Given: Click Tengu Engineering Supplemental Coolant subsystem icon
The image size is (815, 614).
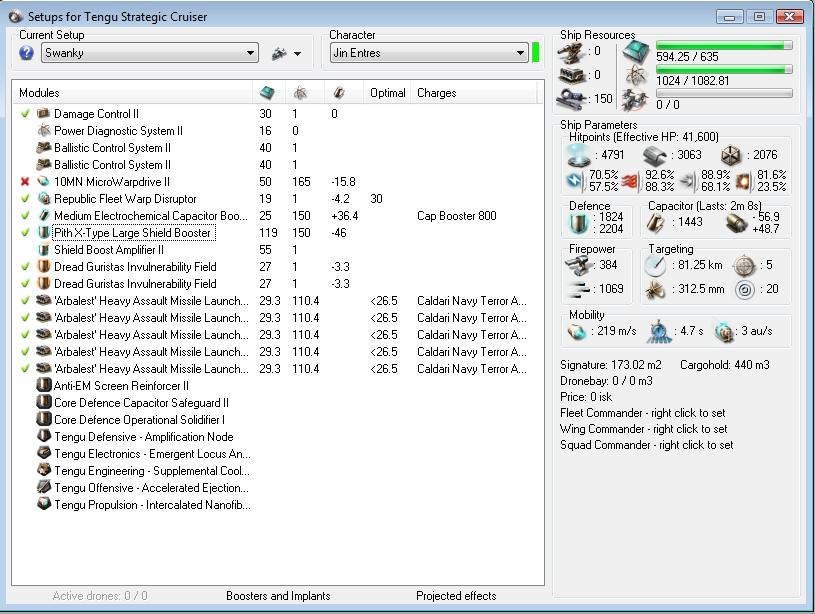Looking at the screenshot, I should (44, 471).
